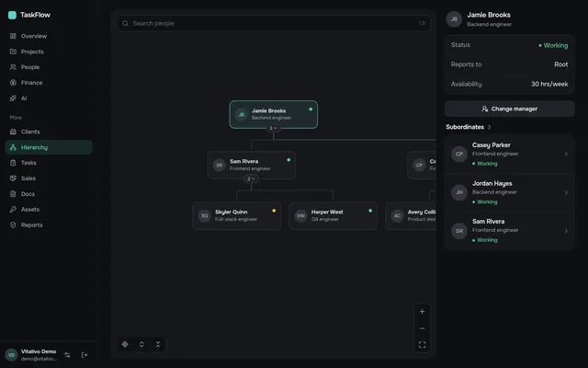Click the SQ avatar on Skyler Quinn card
Viewport: 588px width, 368px height.
(x=204, y=216)
